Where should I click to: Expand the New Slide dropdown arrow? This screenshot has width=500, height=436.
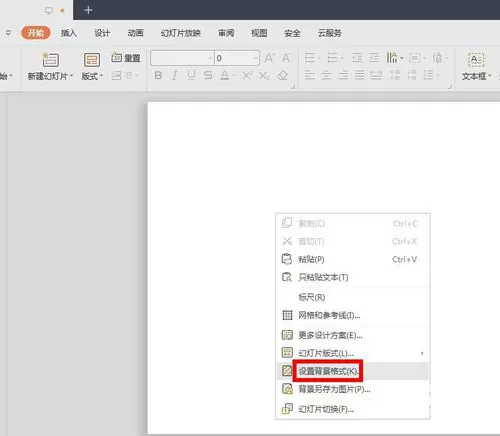tap(71, 76)
